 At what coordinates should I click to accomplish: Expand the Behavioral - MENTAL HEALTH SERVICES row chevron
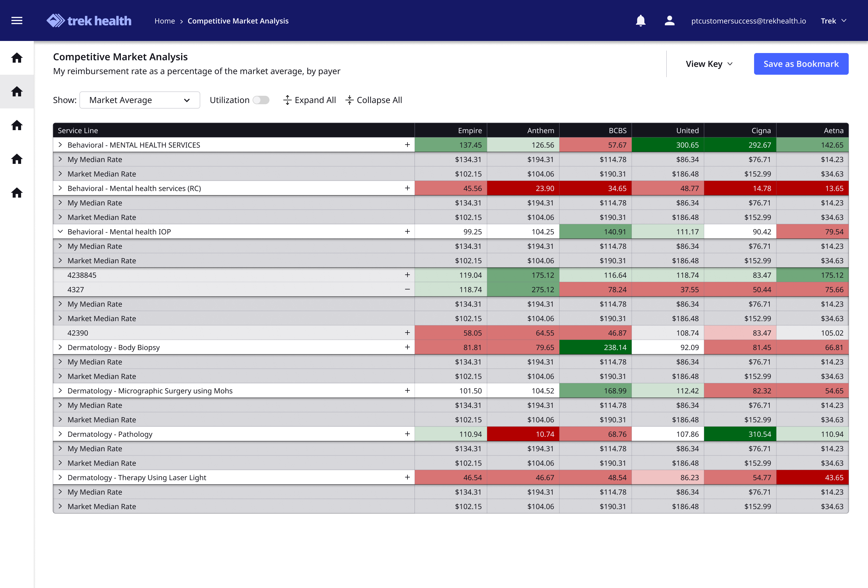tap(60, 145)
